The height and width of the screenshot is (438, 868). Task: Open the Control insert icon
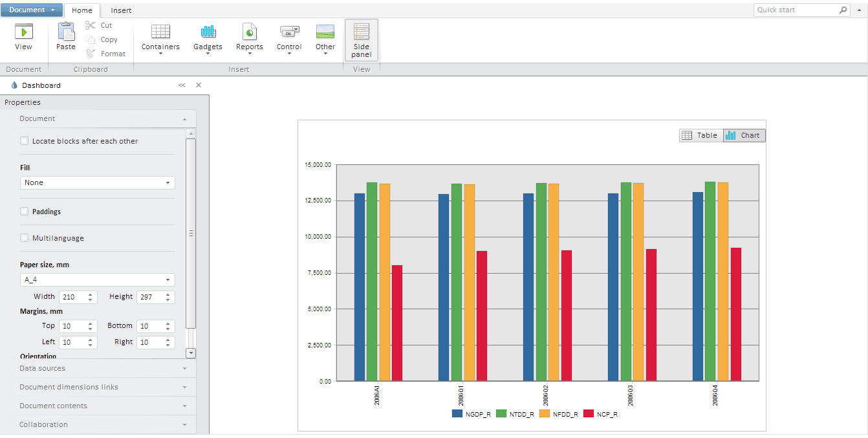tap(289, 31)
